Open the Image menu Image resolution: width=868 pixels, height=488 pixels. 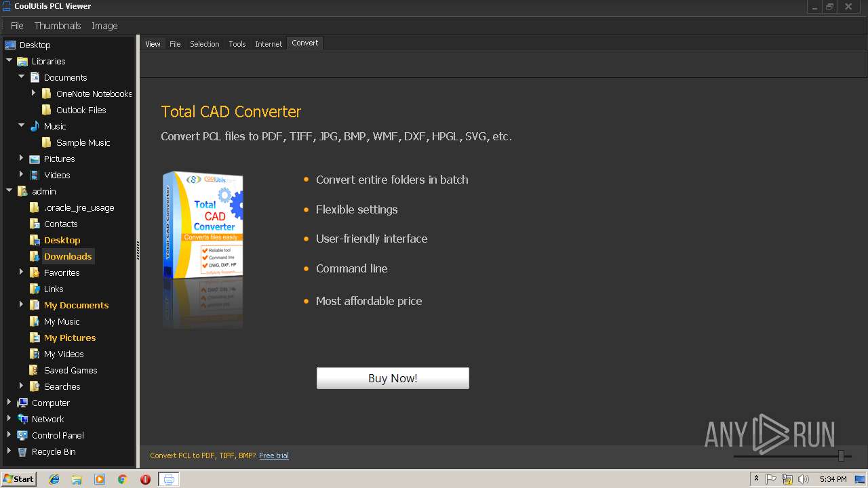(104, 26)
